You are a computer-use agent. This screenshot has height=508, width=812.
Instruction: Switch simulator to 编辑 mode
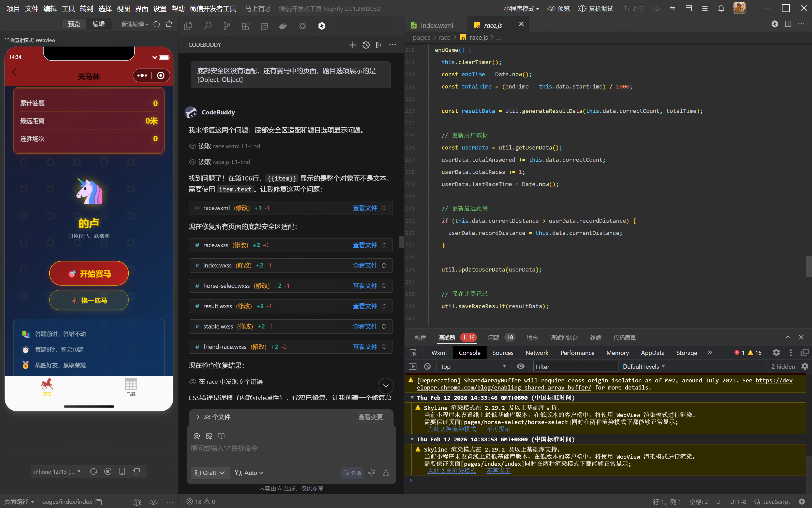pyautogui.click(x=98, y=24)
